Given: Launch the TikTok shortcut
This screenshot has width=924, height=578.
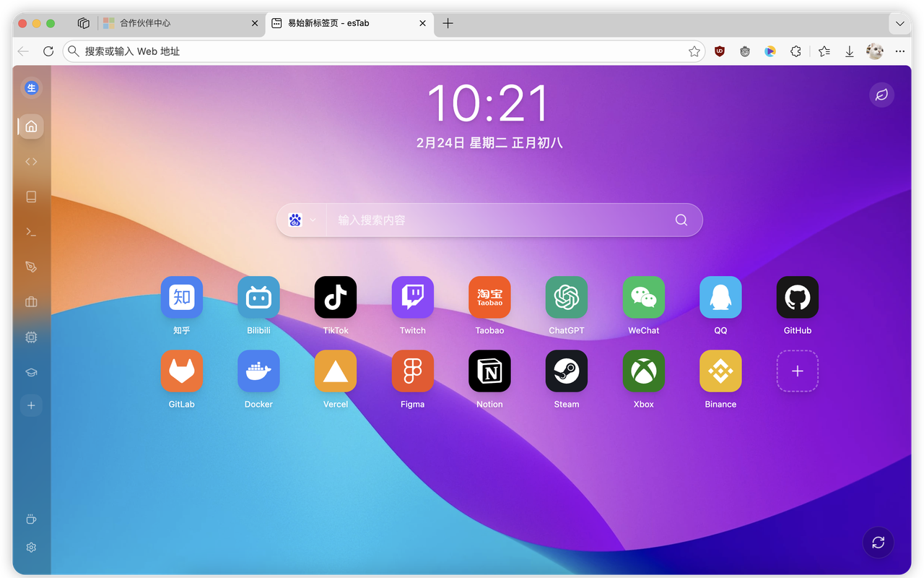Looking at the screenshot, I should pyautogui.click(x=336, y=297).
